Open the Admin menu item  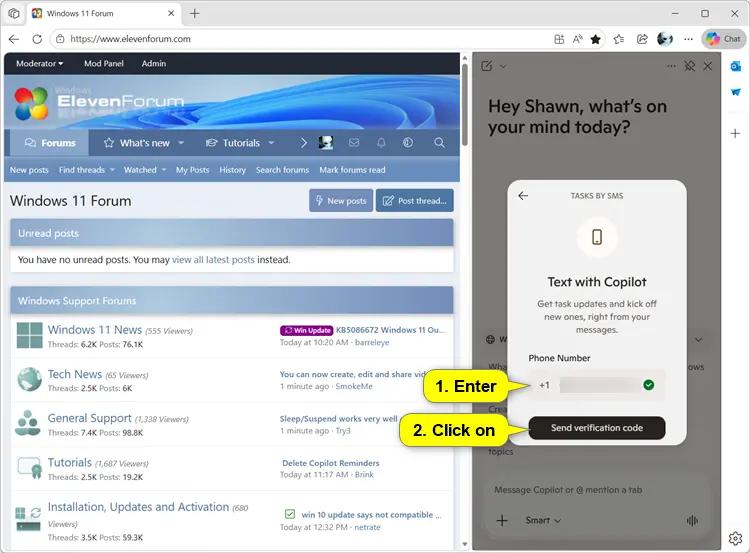[x=154, y=64]
